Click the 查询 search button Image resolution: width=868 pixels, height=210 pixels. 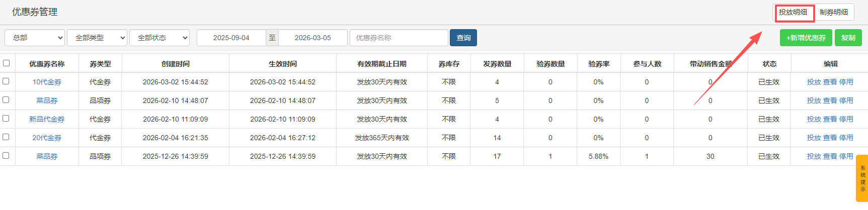[463, 38]
